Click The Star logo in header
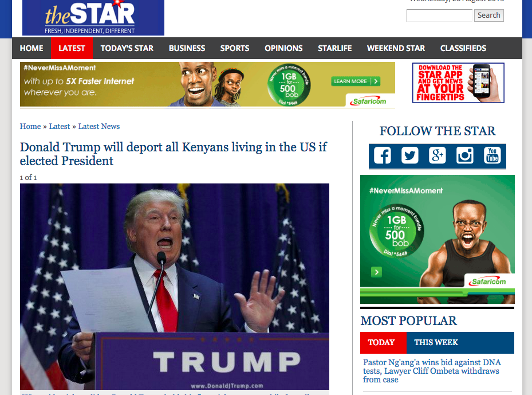 click(x=93, y=17)
